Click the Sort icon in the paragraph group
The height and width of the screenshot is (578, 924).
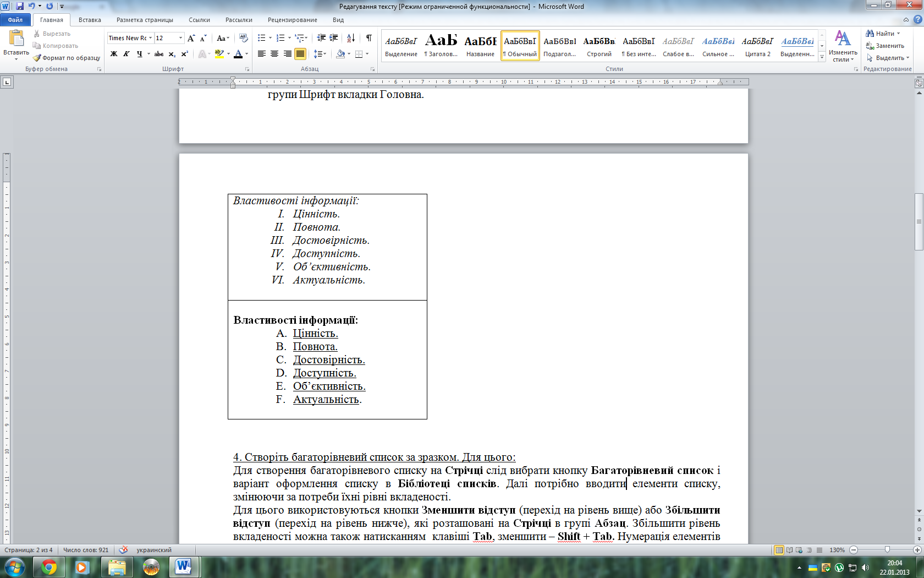[x=351, y=38]
